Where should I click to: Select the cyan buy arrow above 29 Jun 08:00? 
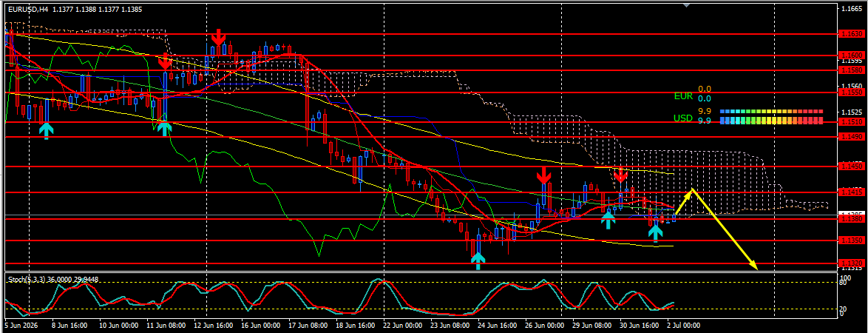(x=608, y=220)
